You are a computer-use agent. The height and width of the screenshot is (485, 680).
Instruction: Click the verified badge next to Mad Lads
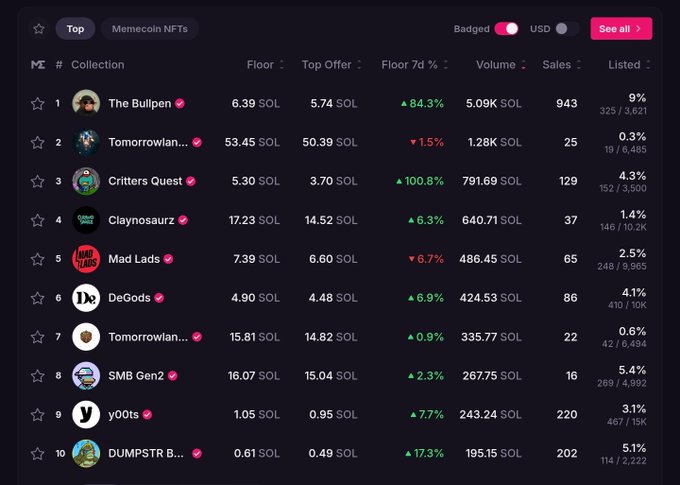(168, 259)
